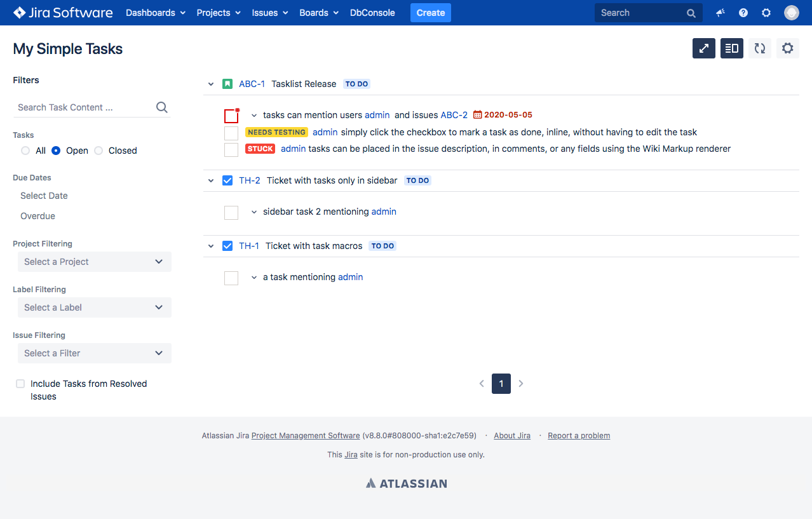The height and width of the screenshot is (519, 812).
Task: Expand chevron of 'sidebar task 2' task
Action: 254,212
